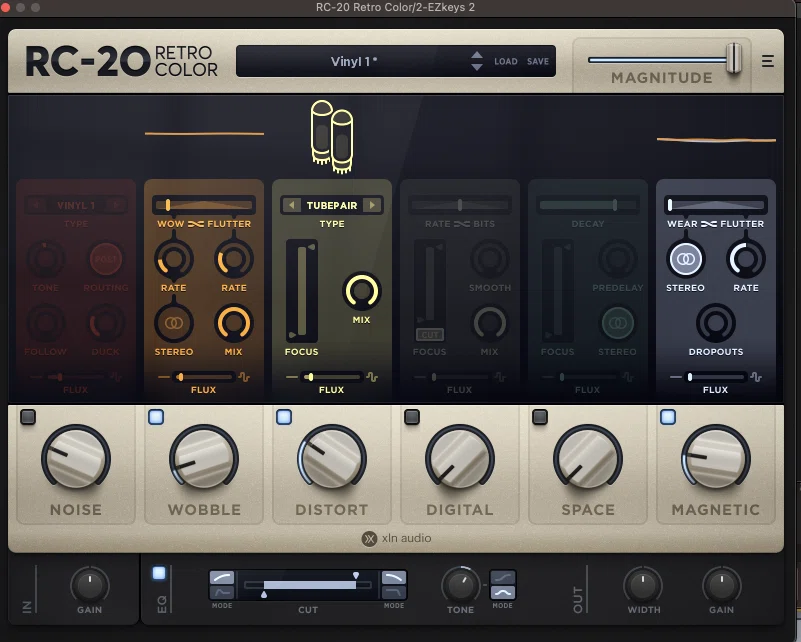Toggle the EQ section power button

pyautogui.click(x=159, y=573)
